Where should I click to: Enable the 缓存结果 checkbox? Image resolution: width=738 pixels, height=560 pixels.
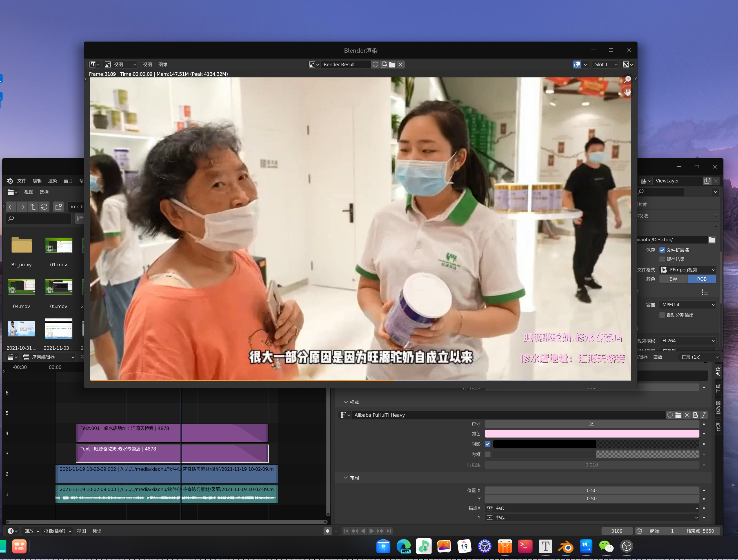point(662,259)
